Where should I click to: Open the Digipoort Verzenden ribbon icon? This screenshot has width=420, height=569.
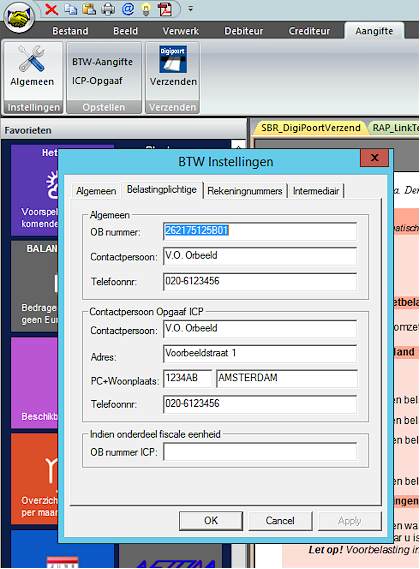(x=173, y=59)
